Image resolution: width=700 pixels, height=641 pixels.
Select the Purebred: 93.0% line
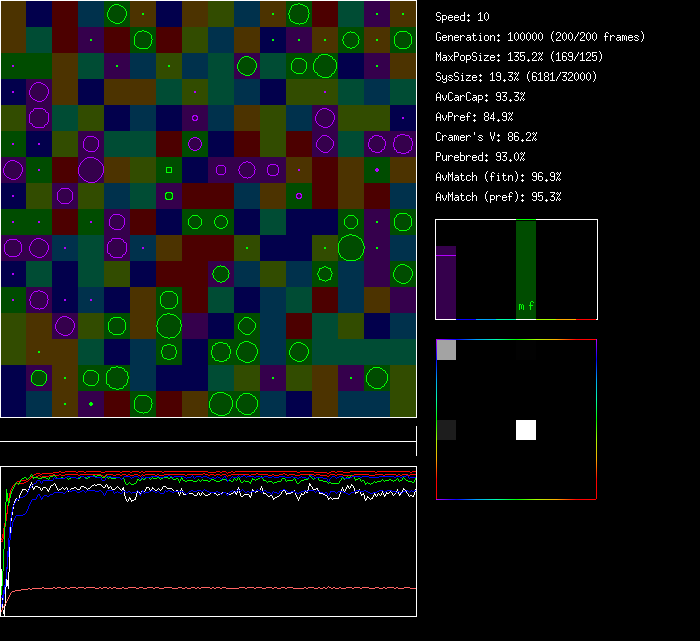coord(480,157)
